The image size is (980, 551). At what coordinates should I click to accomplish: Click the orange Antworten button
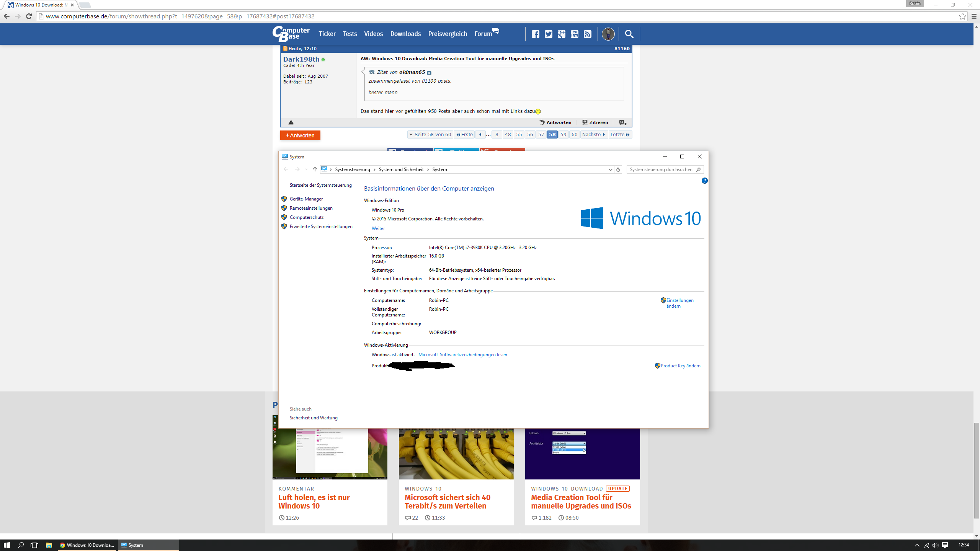click(x=300, y=135)
